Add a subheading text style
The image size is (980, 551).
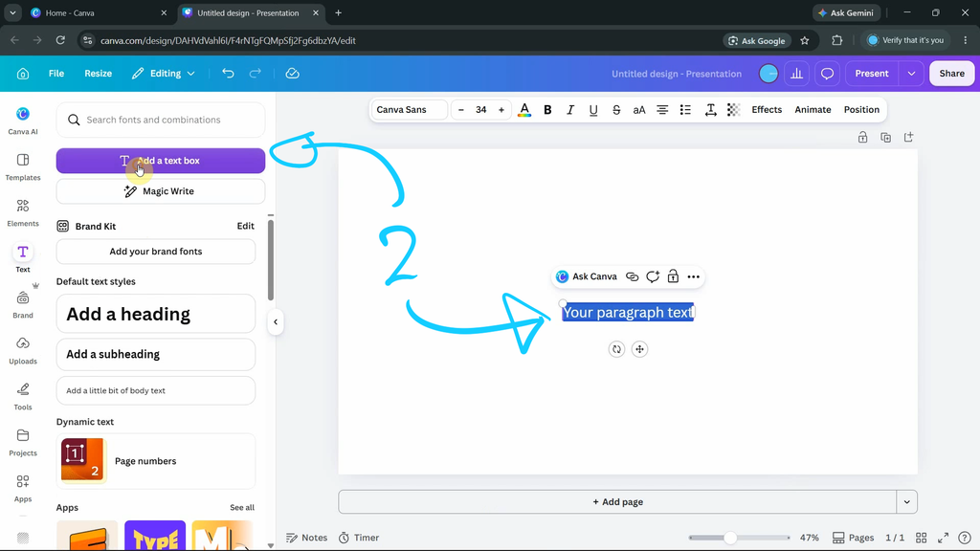[x=156, y=354]
